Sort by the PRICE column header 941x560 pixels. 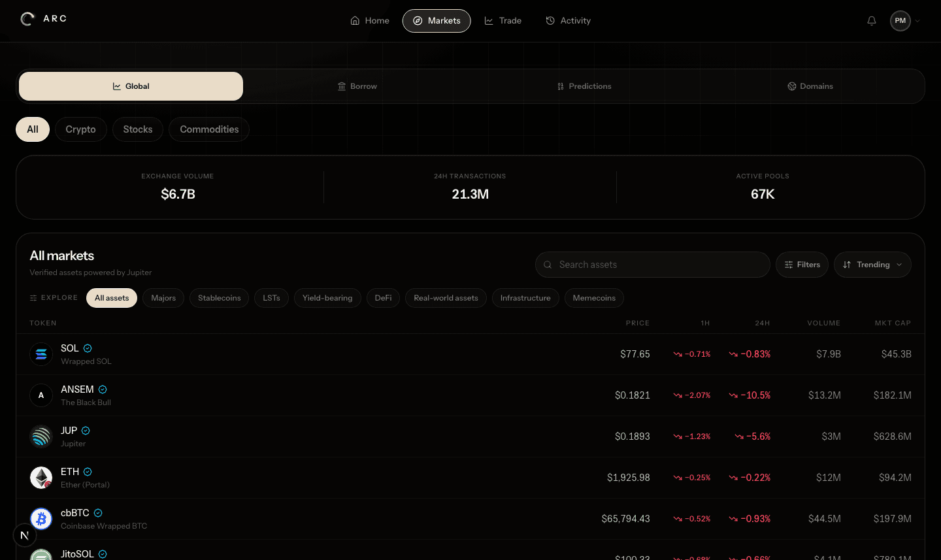click(637, 323)
